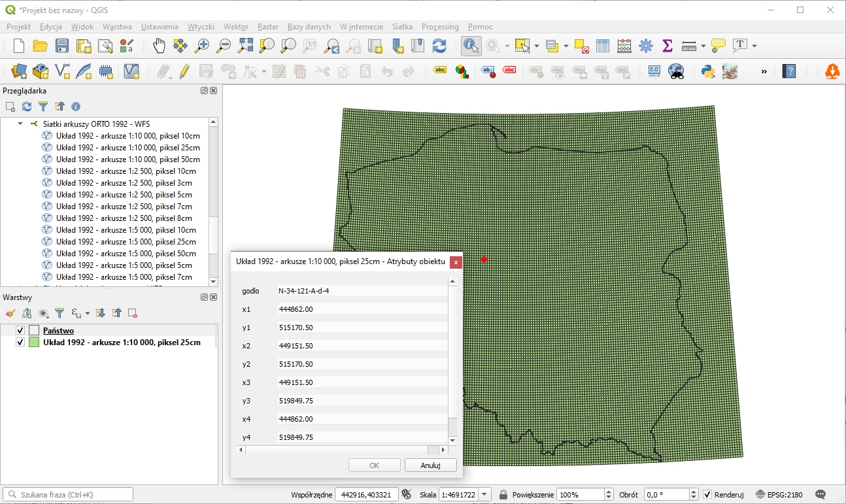
Task: Open the Wektor menu
Action: [x=235, y=27]
